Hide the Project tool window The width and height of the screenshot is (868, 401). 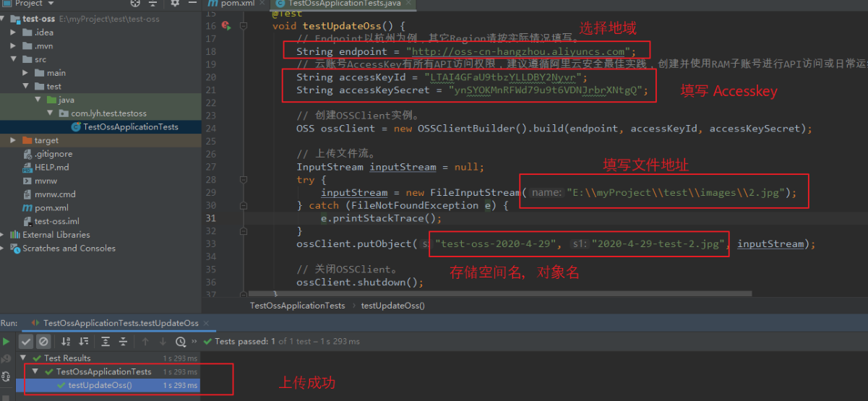coord(192,3)
